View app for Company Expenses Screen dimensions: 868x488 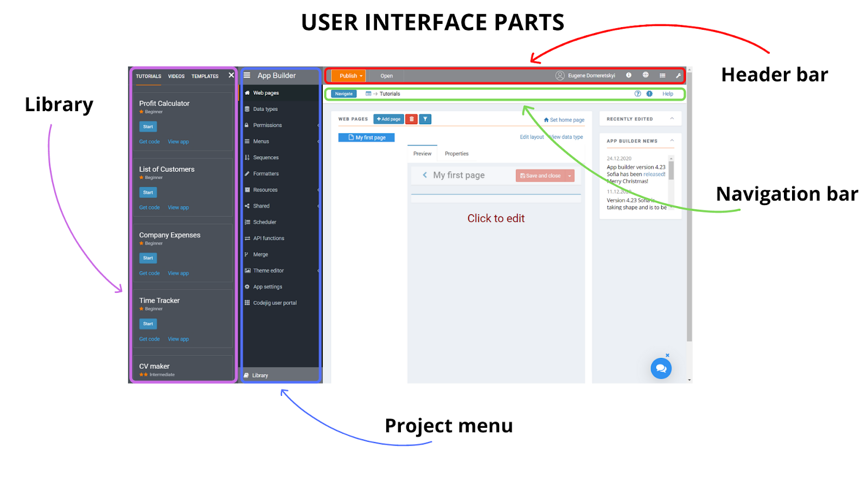click(178, 273)
